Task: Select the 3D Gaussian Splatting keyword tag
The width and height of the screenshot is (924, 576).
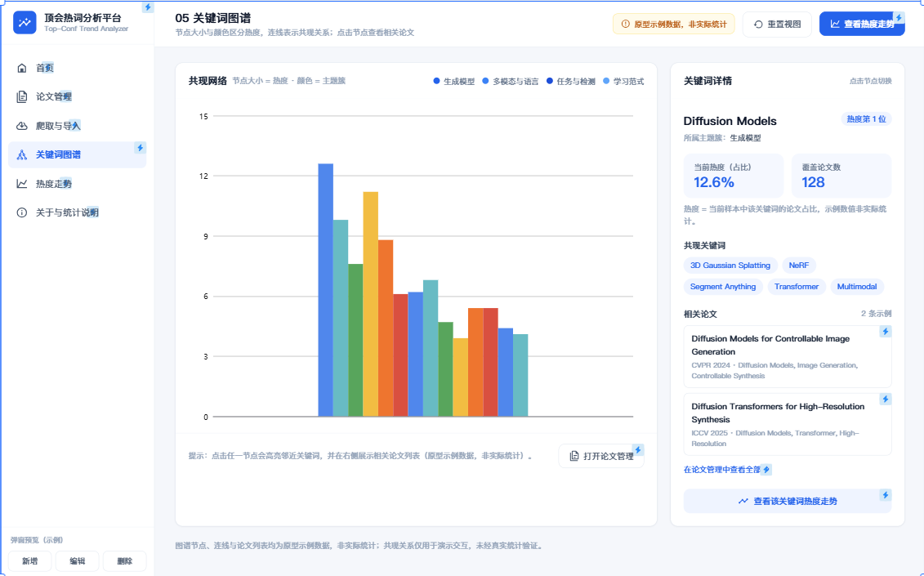Action: [x=730, y=266]
